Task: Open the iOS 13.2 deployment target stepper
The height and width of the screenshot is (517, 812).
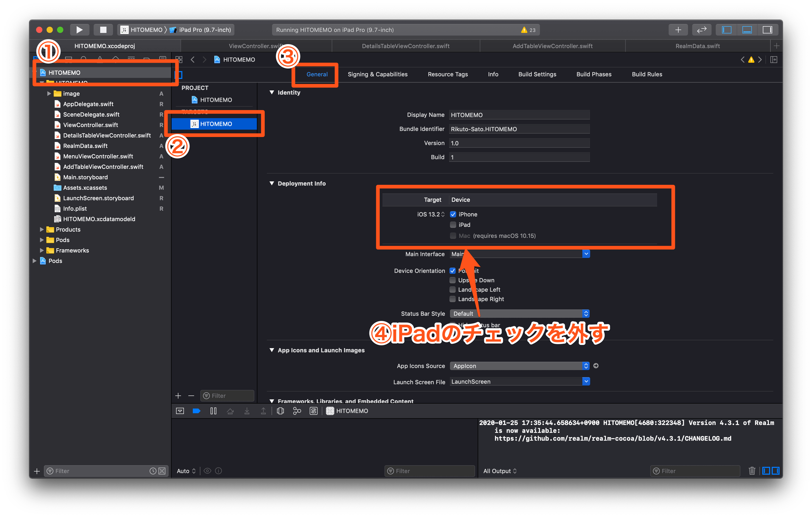Action: click(x=442, y=214)
